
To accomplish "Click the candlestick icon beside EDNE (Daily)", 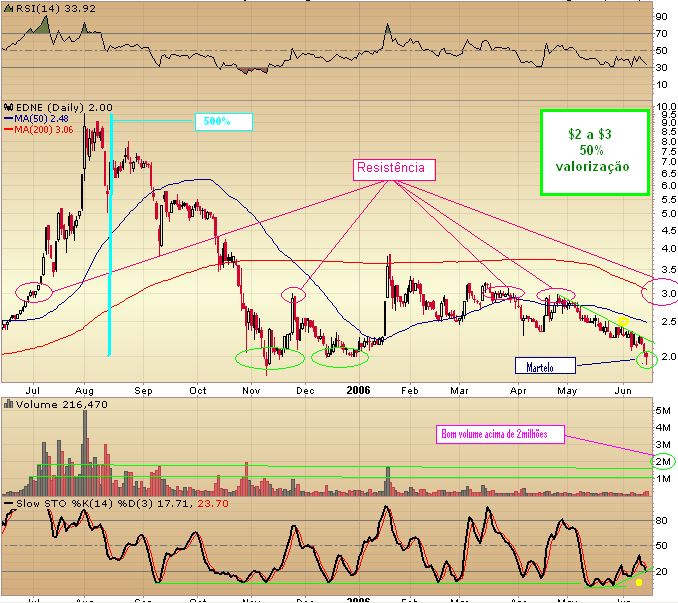I will 8,107.
